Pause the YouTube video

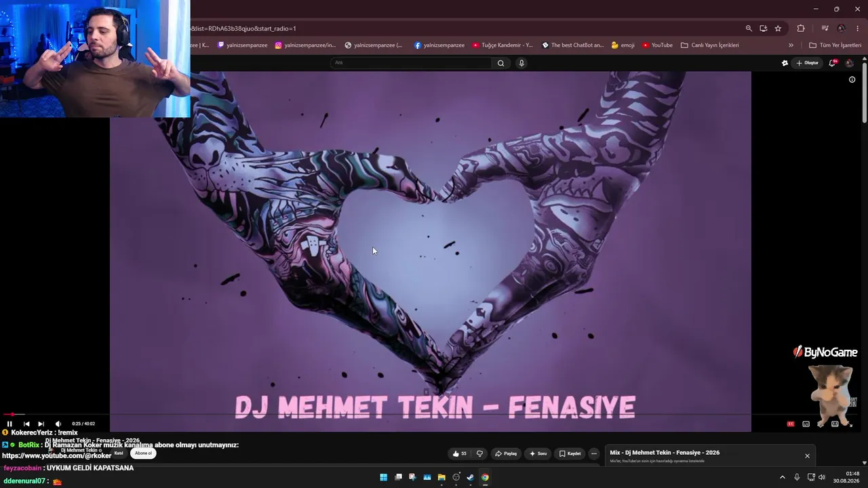coord(9,424)
